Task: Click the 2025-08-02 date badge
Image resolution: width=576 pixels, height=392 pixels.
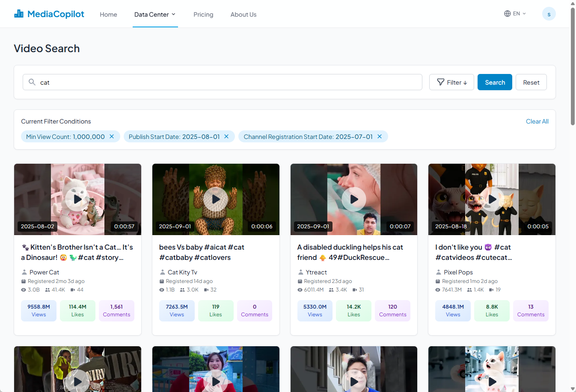Action: [x=38, y=226]
